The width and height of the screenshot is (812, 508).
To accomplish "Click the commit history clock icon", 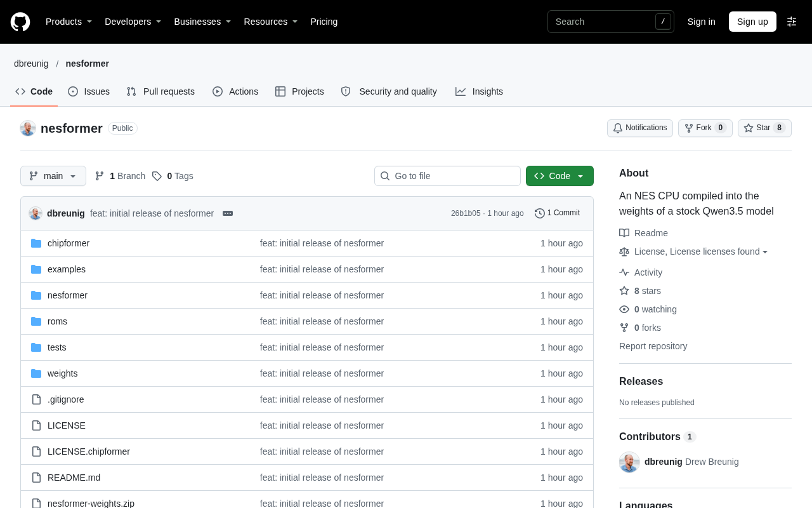I will [x=540, y=213].
